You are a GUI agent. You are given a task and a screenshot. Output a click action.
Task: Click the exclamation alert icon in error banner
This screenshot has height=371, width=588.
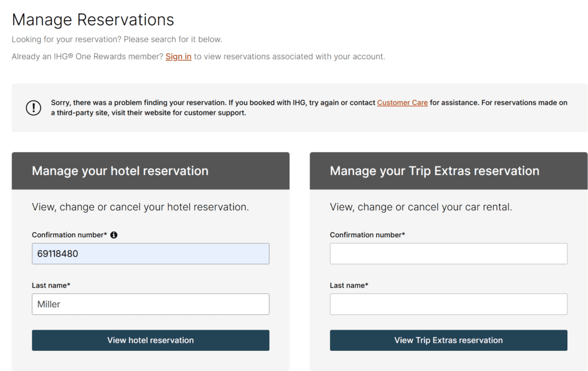33,107
